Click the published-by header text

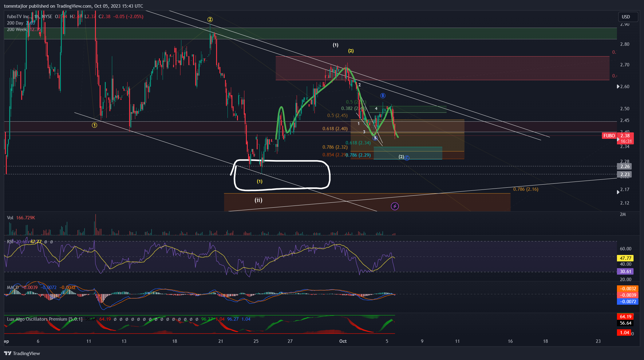(x=73, y=6)
